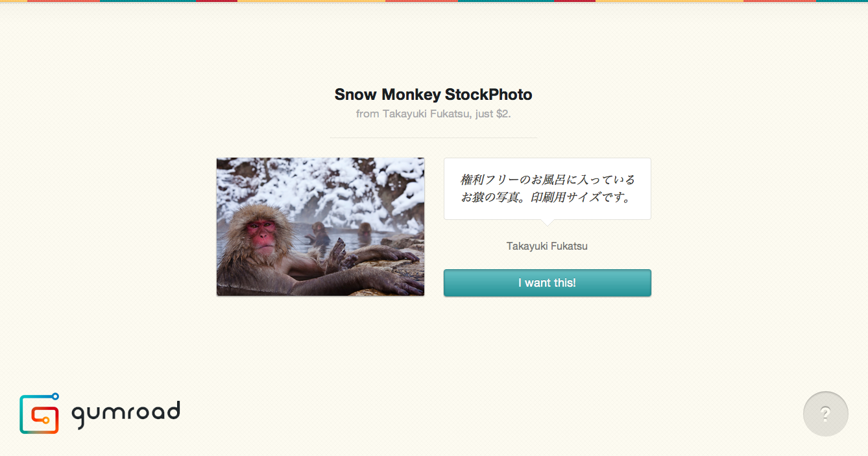Select the "Takayuki Fukatsu" name below the bubble
Image resolution: width=868 pixels, height=456 pixels.
point(547,246)
